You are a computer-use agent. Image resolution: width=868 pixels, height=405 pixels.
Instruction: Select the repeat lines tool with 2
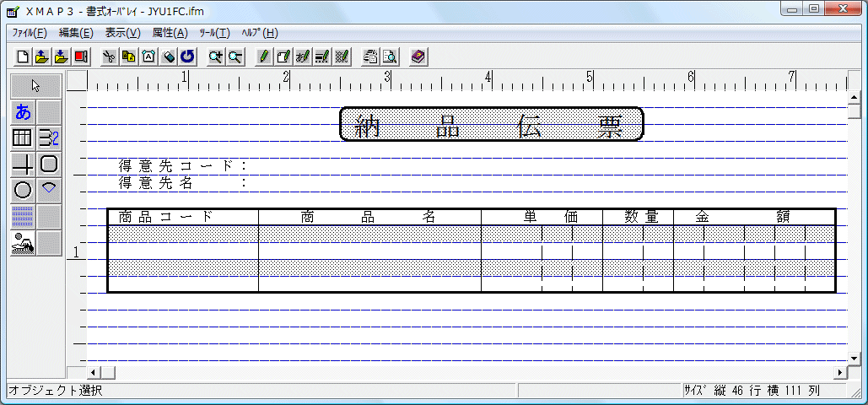[49, 138]
